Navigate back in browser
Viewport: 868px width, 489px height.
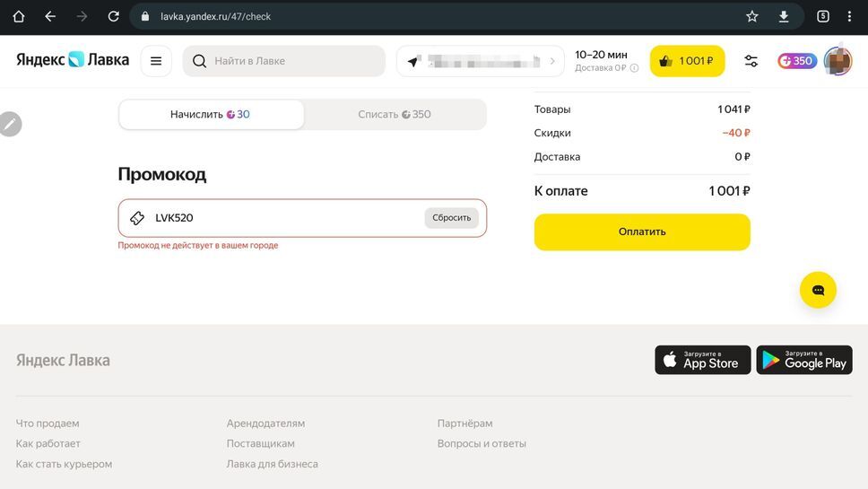50,17
